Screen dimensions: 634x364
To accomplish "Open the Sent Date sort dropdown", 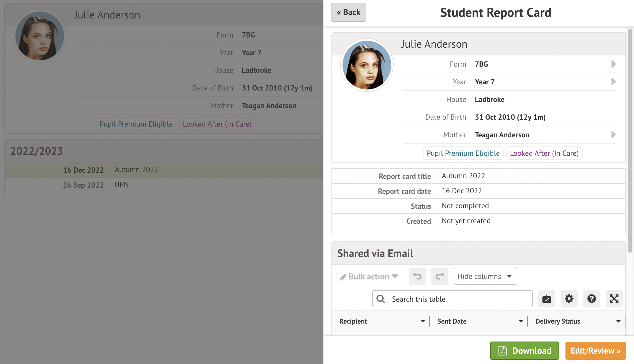I will 520,321.
